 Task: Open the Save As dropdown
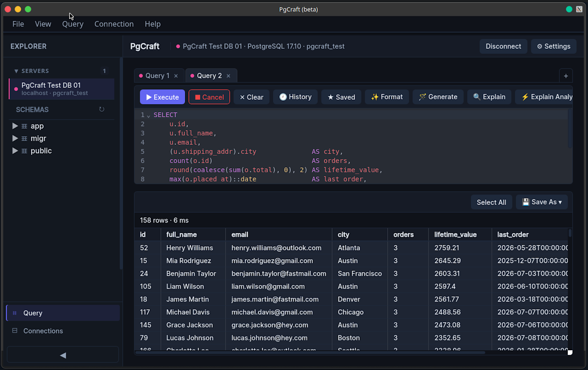click(x=542, y=202)
